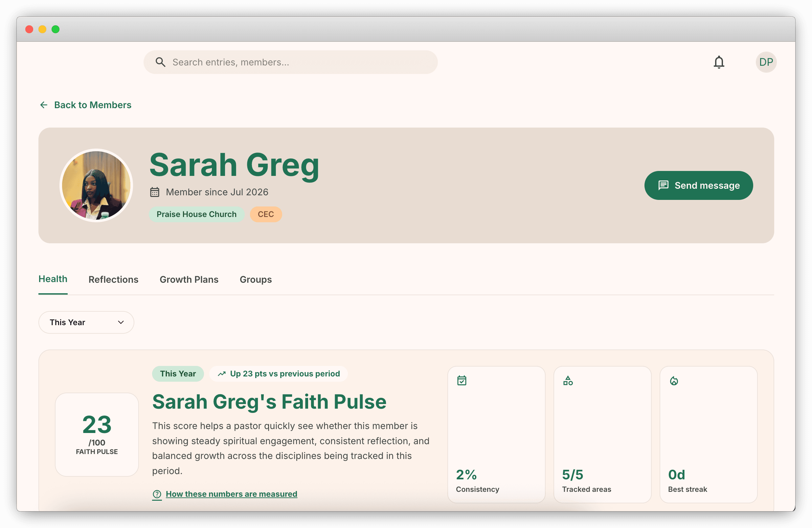The image size is (812, 528).
Task: Click the Consistency calendar-check icon
Action: click(x=462, y=380)
